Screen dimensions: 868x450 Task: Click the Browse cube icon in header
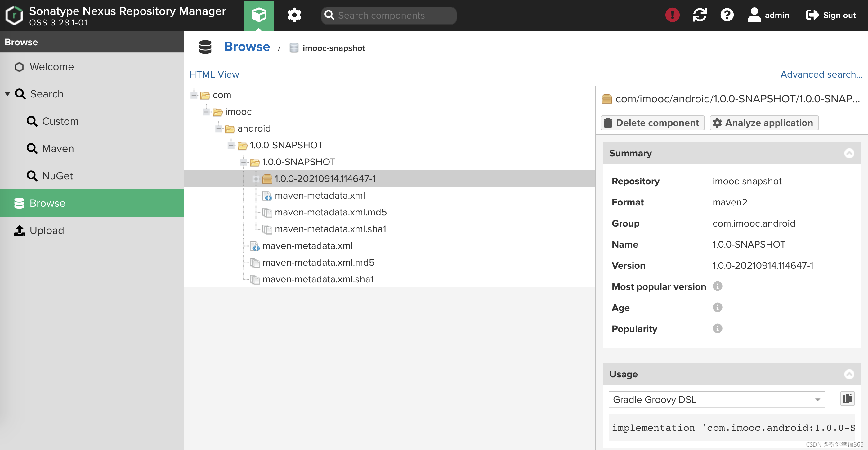[259, 15]
